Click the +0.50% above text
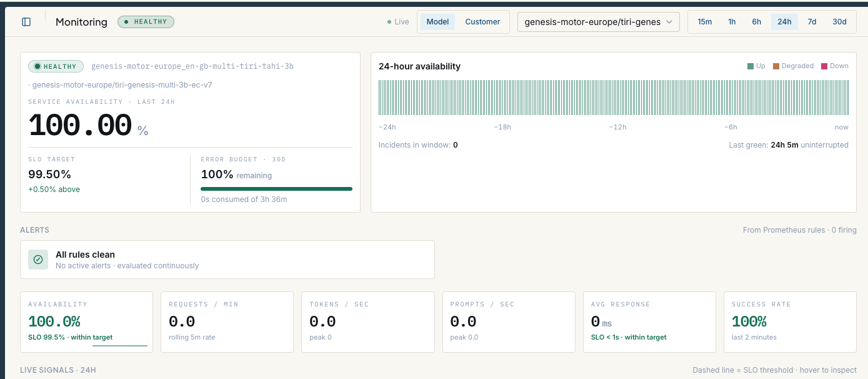This screenshot has width=868, height=379. (x=54, y=189)
